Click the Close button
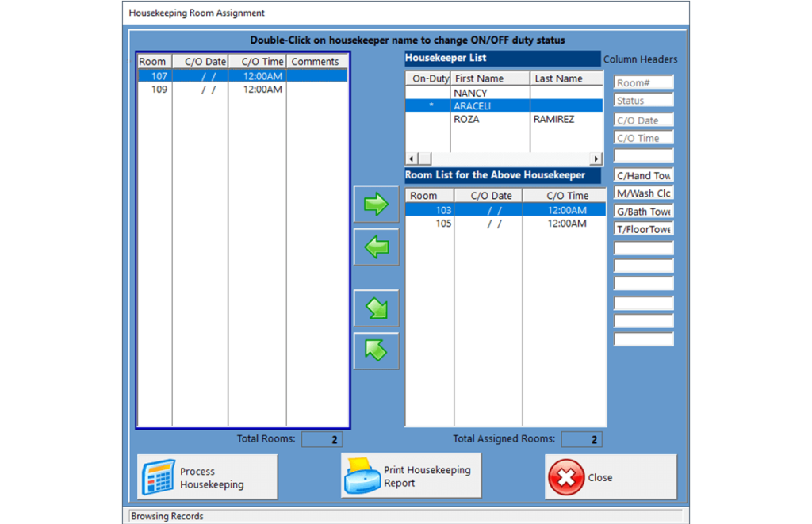 coord(611,477)
